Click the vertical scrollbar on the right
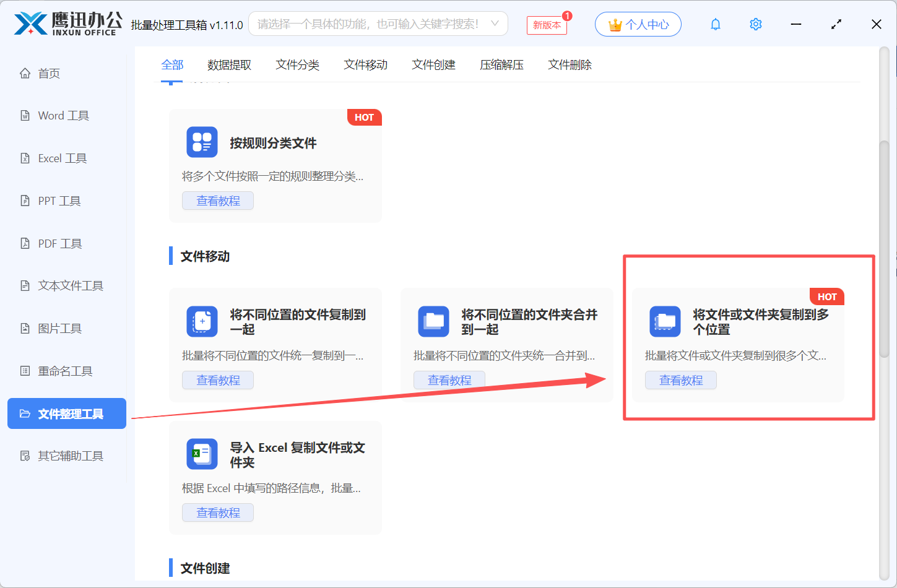The image size is (897, 588). tap(884, 248)
